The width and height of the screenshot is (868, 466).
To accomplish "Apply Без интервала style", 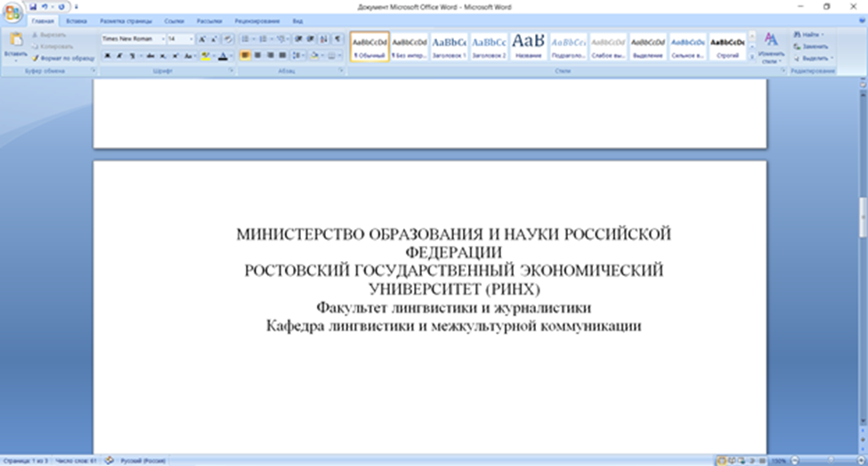I will pos(410,46).
